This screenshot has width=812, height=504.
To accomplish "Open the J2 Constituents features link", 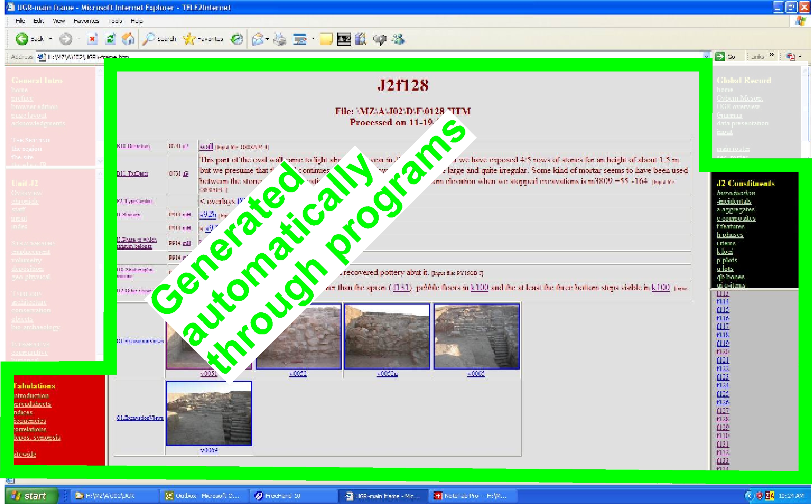I will [730, 226].
